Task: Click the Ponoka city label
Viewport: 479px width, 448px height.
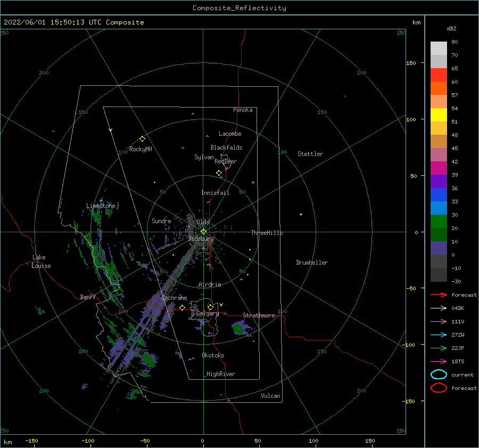Action: (x=243, y=110)
